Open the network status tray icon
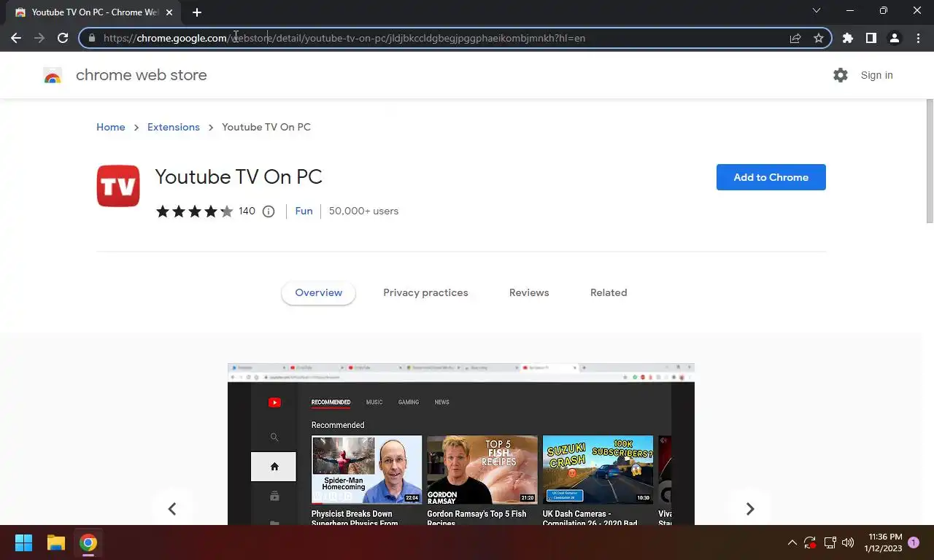The image size is (934, 560). tap(830, 542)
